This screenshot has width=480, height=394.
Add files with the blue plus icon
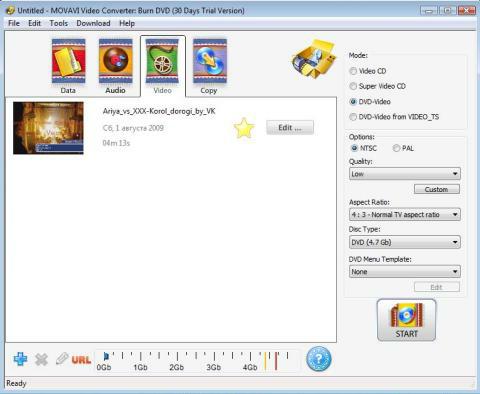coord(20,359)
